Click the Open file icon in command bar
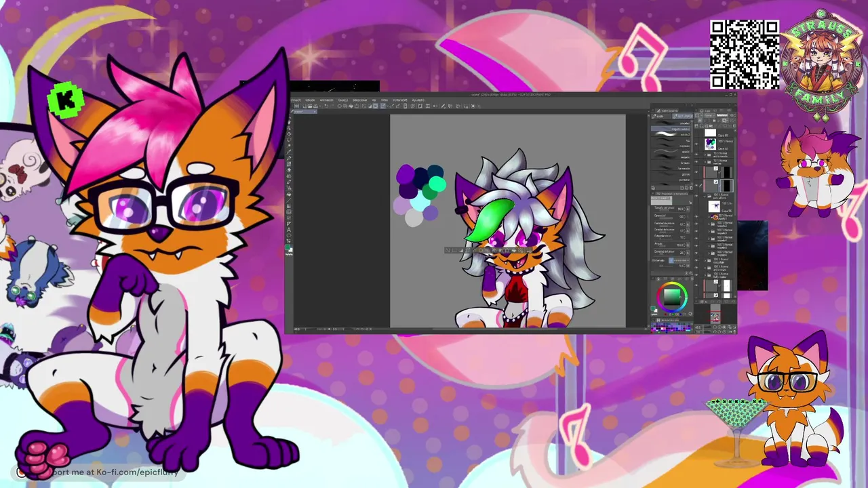Image resolution: width=868 pixels, height=488 pixels. (310, 106)
